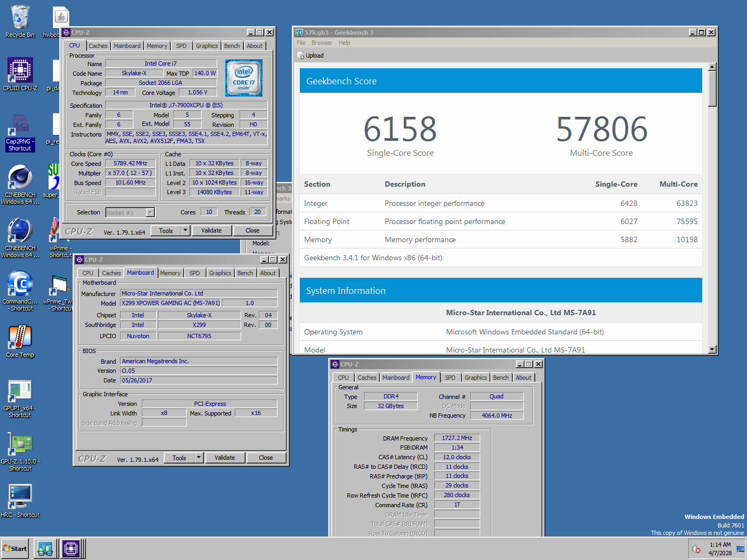Click the Memory CPU-Z window title icon
This screenshot has width=747, height=560.
335,364
